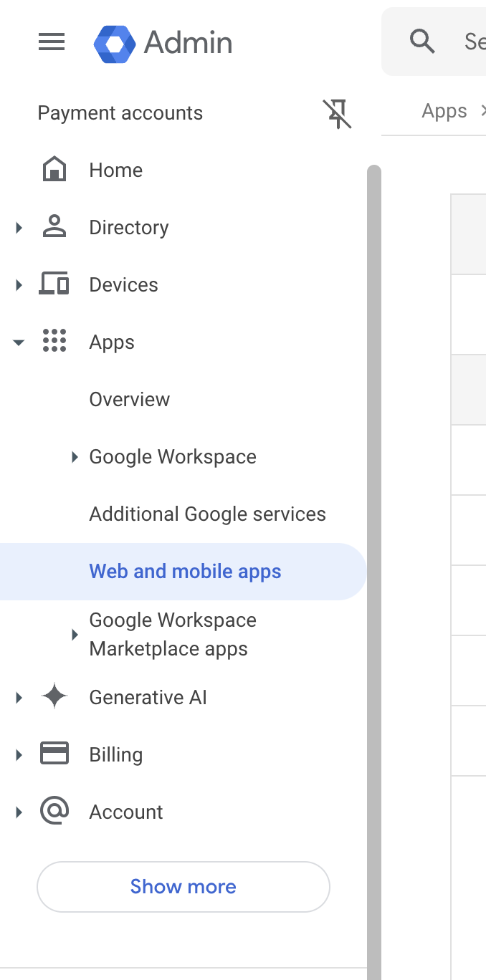
Task: Open the Devices menu item
Action: (123, 285)
